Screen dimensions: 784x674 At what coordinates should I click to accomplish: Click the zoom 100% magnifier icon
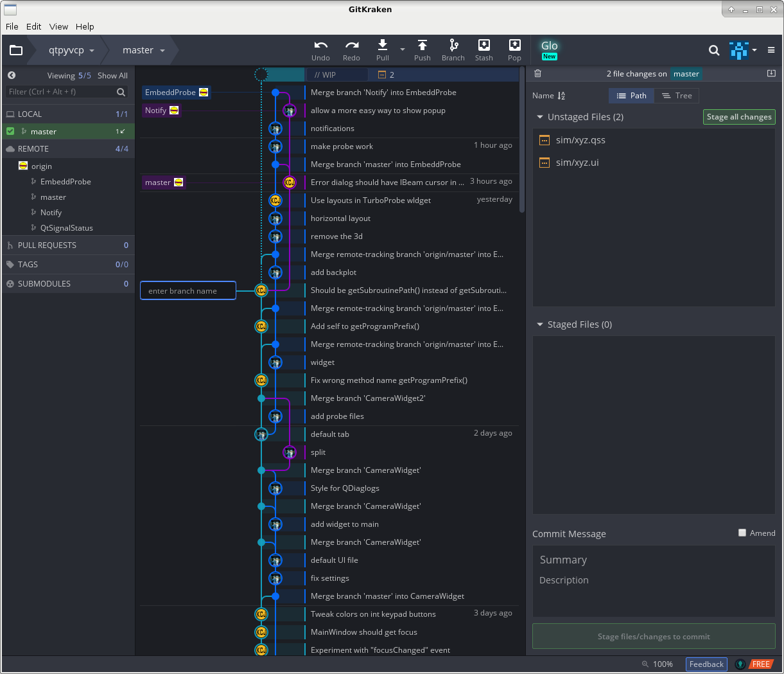[x=645, y=664]
